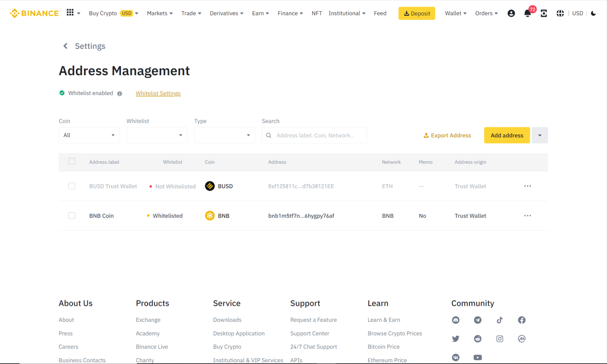
Task: Click the BNB coin icon
Action: pyautogui.click(x=210, y=216)
